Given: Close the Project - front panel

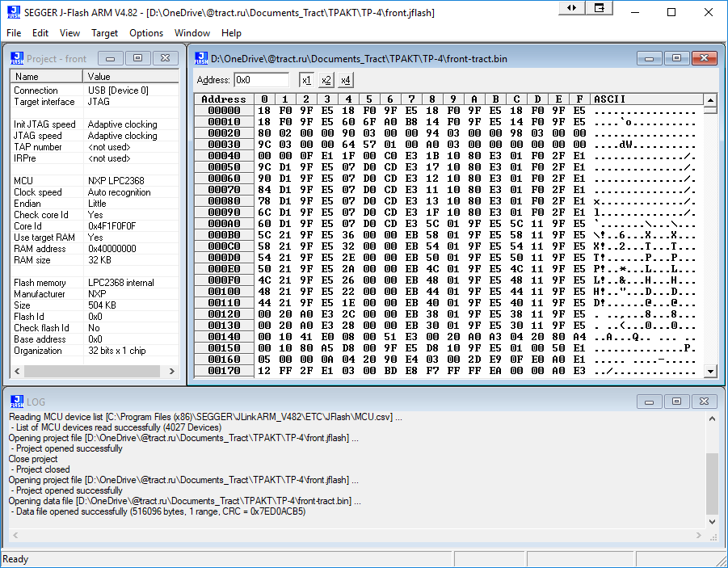Looking at the screenshot, I should click(x=166, y=58).
